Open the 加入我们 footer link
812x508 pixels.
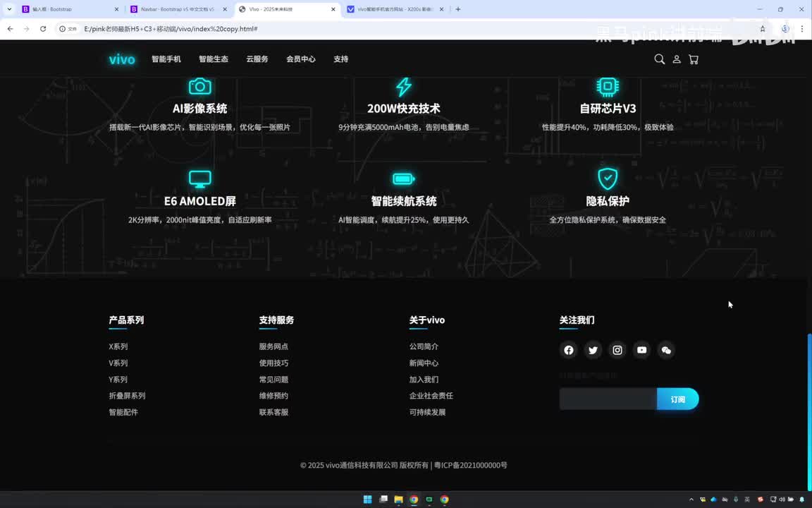point(424,380)
